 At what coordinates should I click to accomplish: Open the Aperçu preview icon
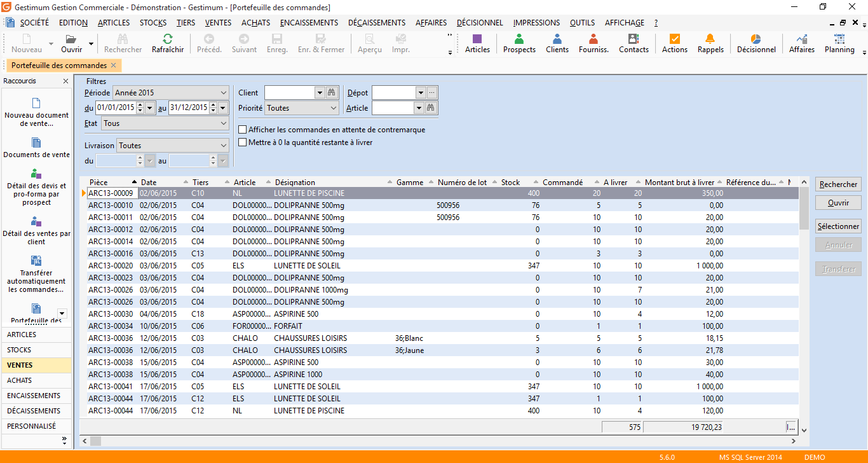370,39
